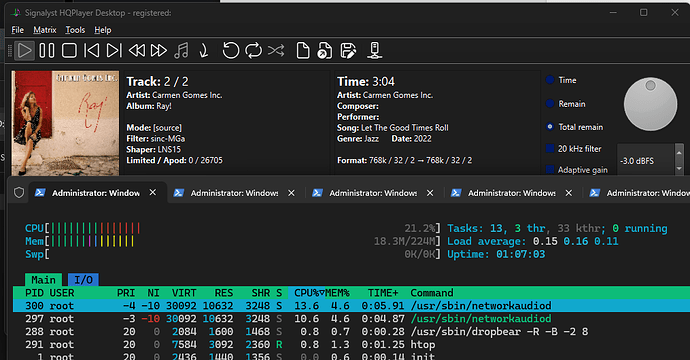
Task: Select the htop I/O tab
Action: pos(83,280)
